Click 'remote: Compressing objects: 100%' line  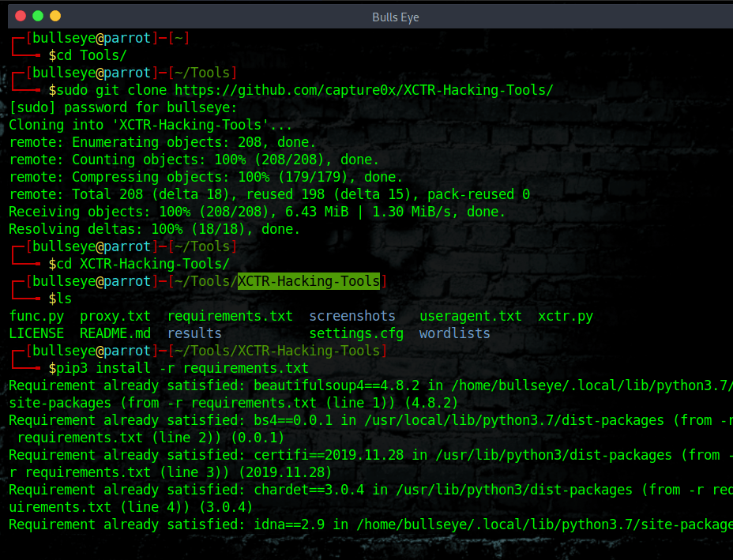point(205,177)
